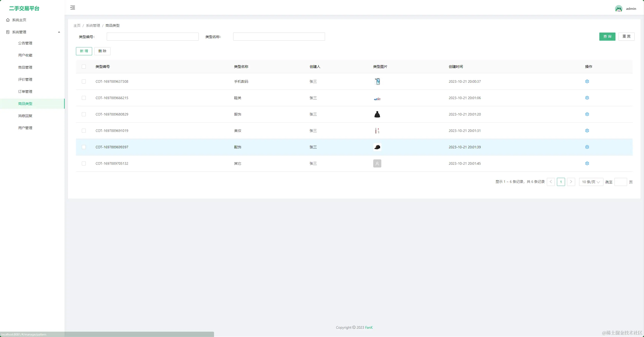644x337 pixels.
Task: Click the operation gear in the 服饰 row
Action: pyautogui.click(x=587, y=114)
